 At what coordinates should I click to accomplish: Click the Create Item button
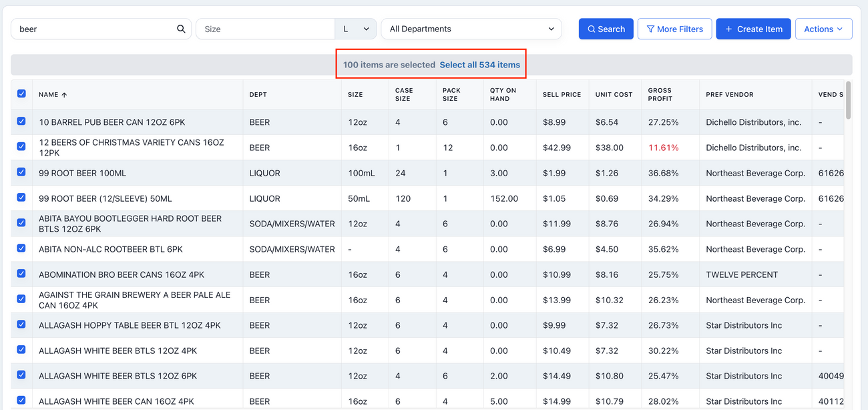point(753,29)
